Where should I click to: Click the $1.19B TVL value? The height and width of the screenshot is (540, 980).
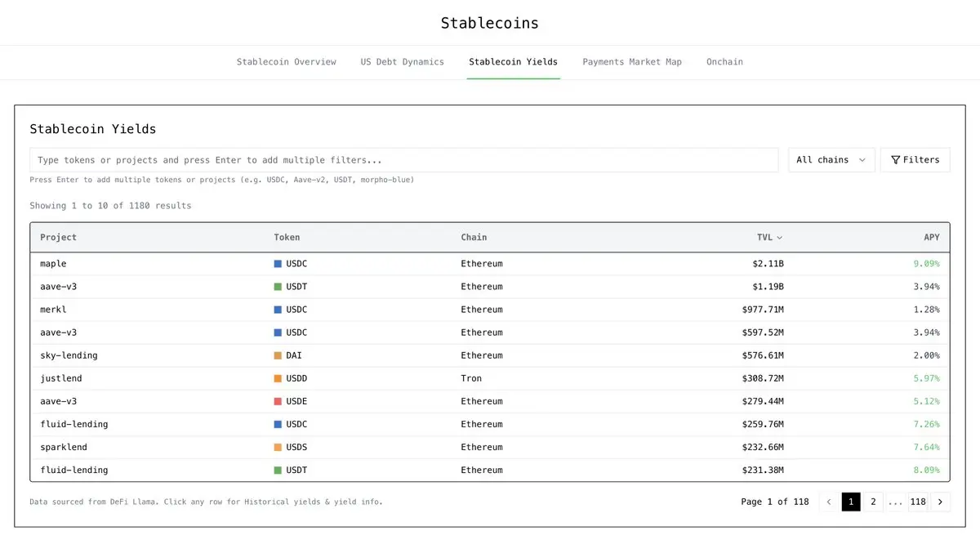click(x=768, y=287)
